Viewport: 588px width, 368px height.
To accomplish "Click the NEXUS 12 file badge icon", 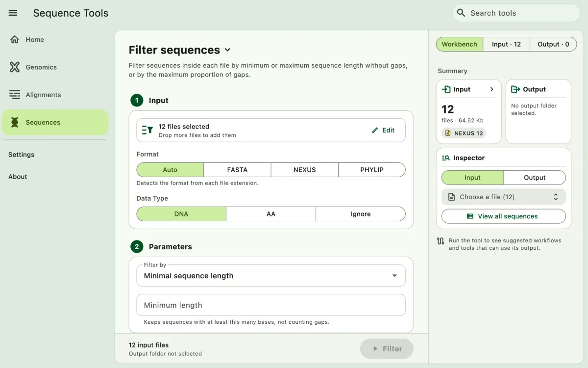I will (x=448, y=133).
